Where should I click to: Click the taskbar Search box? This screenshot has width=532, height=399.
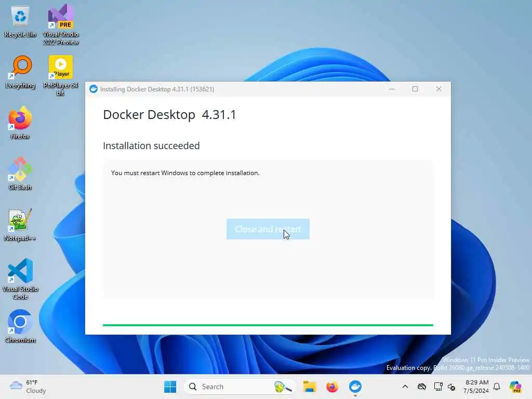(x=239, y=387)
